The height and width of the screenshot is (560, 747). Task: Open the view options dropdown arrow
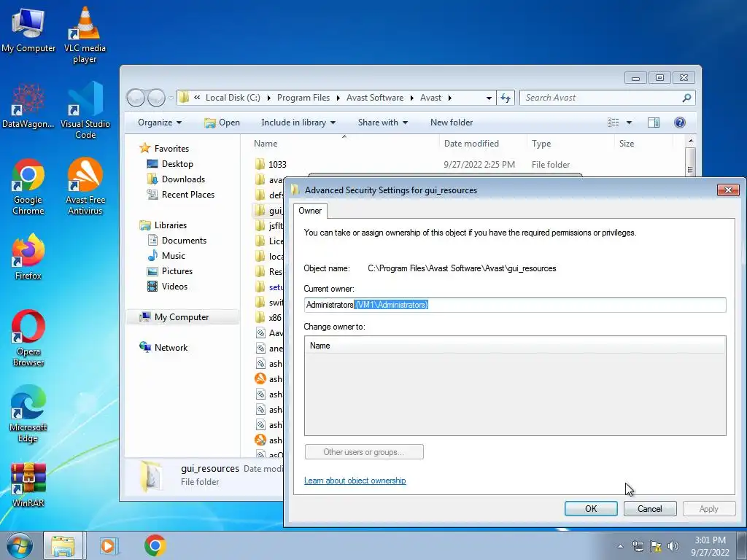(629, 122)
